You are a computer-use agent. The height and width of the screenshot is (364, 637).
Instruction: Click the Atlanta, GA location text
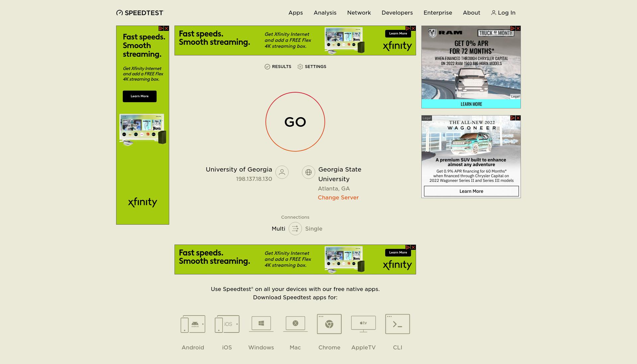click(334, 188)
